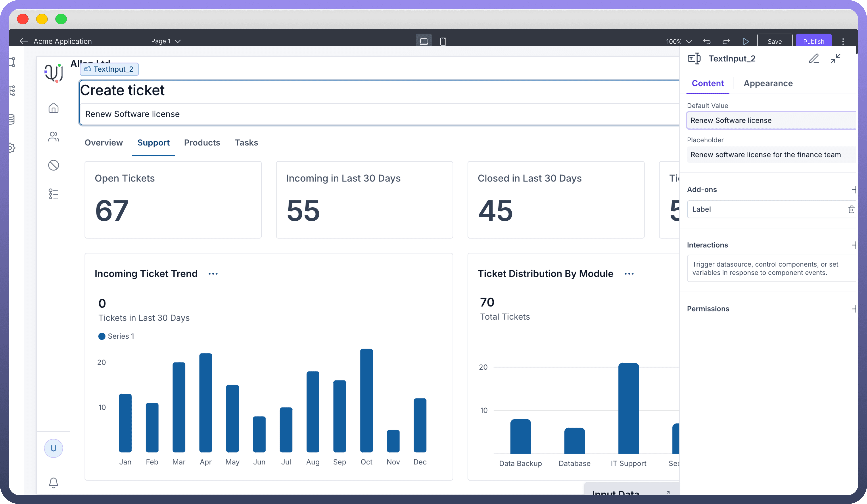The width and height of the screenshot is (867, 504).
Task: Switch to the Appearance tab
Action: point(768,83)
